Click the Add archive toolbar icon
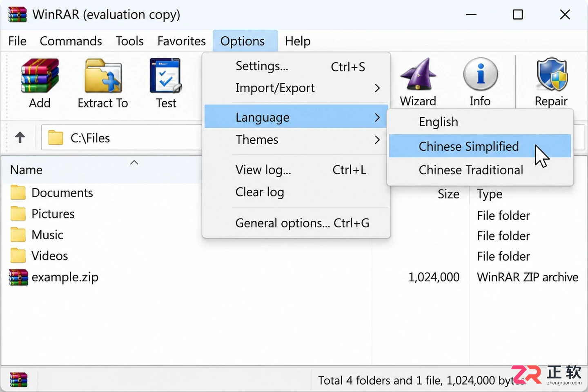 click(40, 76)
